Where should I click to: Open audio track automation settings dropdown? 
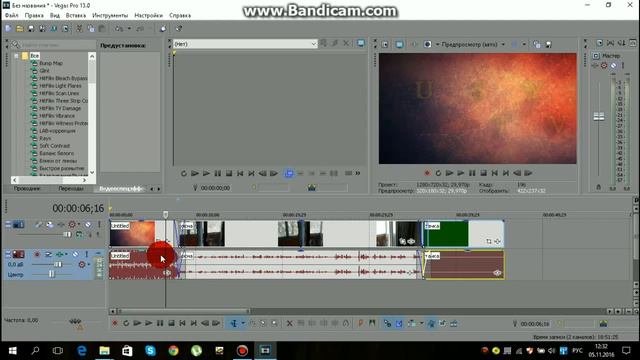coord(89,264)
